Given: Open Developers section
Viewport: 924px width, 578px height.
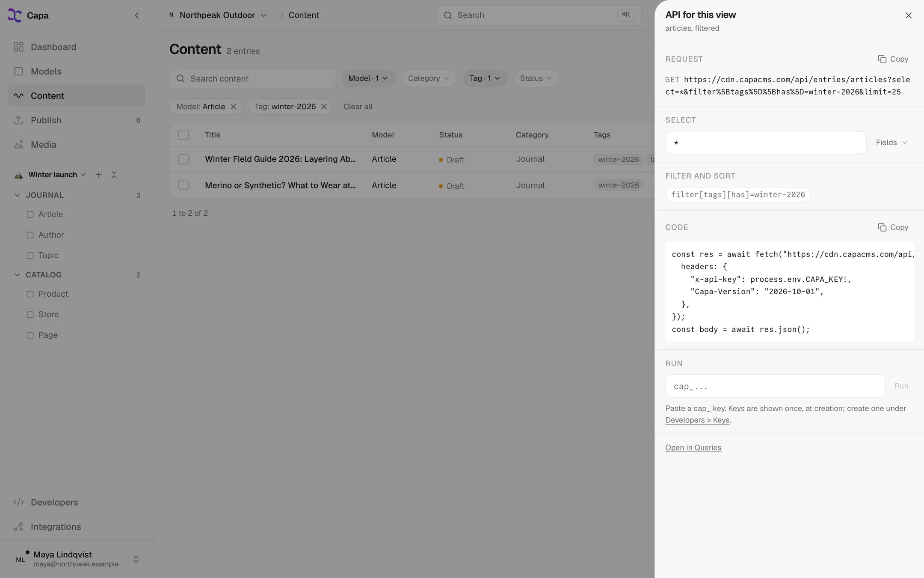Looking at the screenshot, I should tap(77, 502).
